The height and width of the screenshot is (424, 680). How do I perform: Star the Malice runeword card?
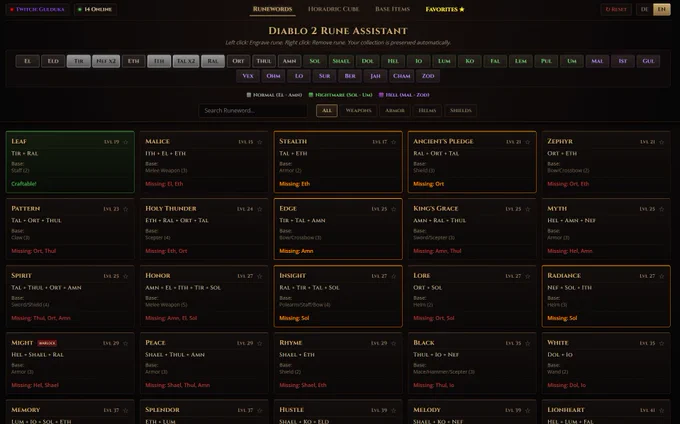click(259, 142)
